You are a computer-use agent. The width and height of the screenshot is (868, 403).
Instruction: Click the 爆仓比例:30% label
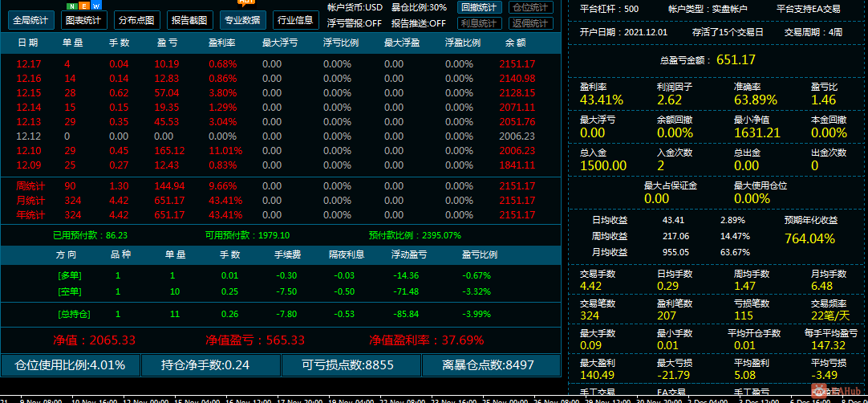[x=419, y=8]
